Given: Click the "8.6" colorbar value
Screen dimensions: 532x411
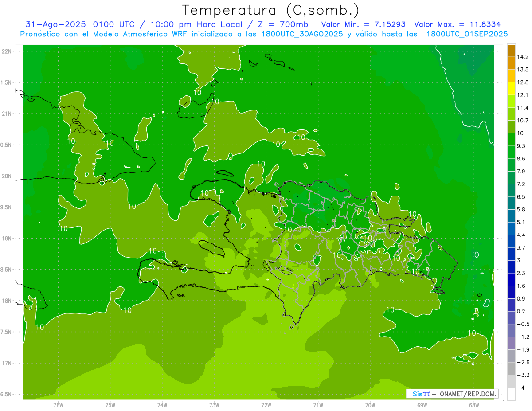Looking at the screenshot, I should tap(521, 159).
